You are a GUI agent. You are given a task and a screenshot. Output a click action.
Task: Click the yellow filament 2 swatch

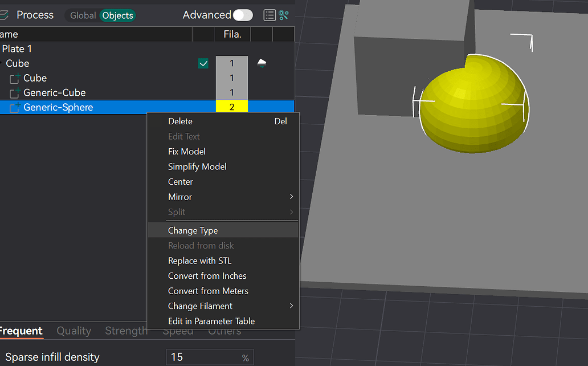tap(232, 107)
